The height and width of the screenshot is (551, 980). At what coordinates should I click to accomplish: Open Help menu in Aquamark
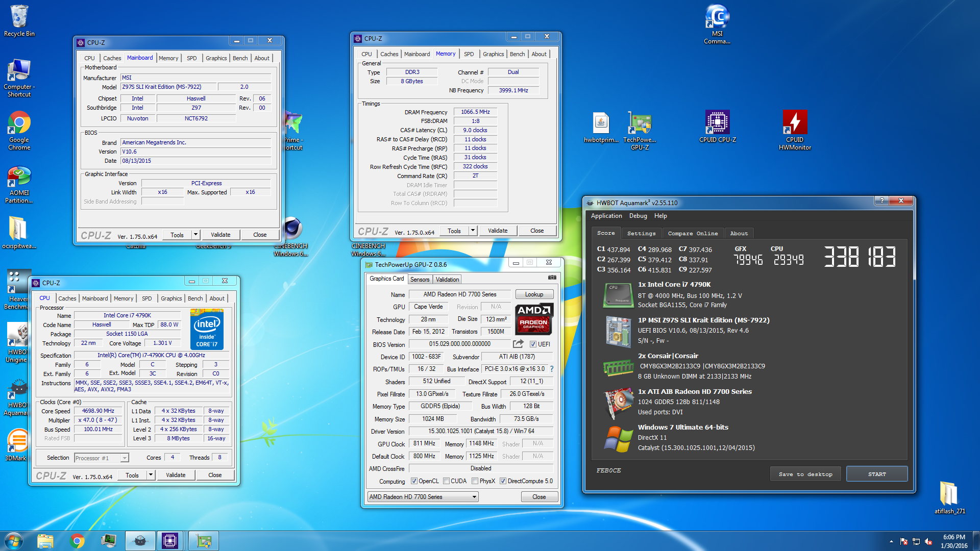pos(660,216)
